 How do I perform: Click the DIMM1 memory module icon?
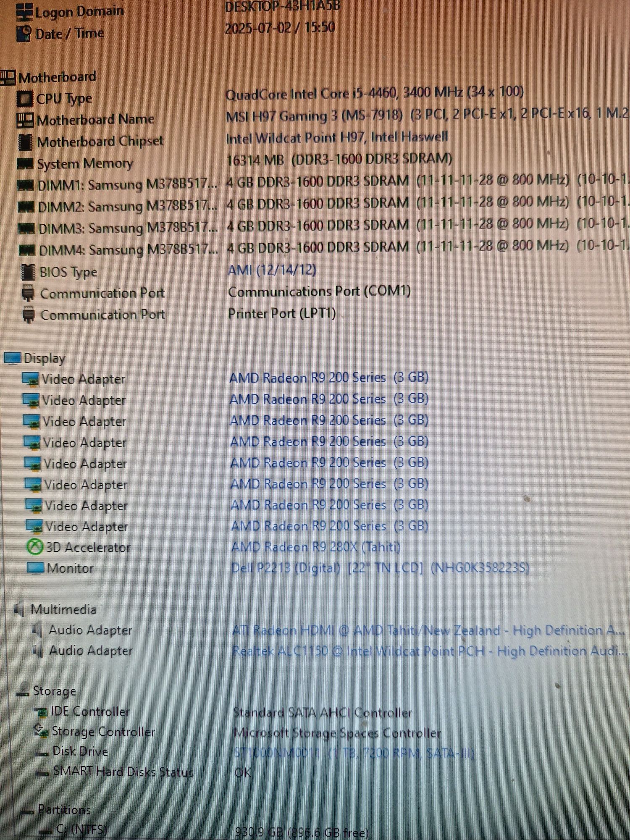(26, 185)
